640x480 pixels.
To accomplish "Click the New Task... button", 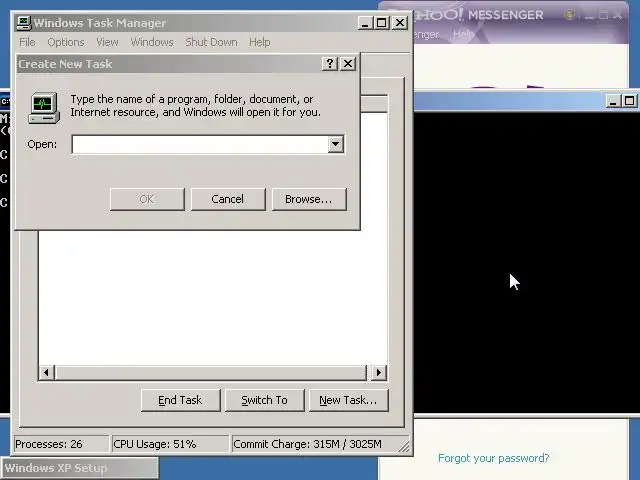I will click(x=348, y=400).
